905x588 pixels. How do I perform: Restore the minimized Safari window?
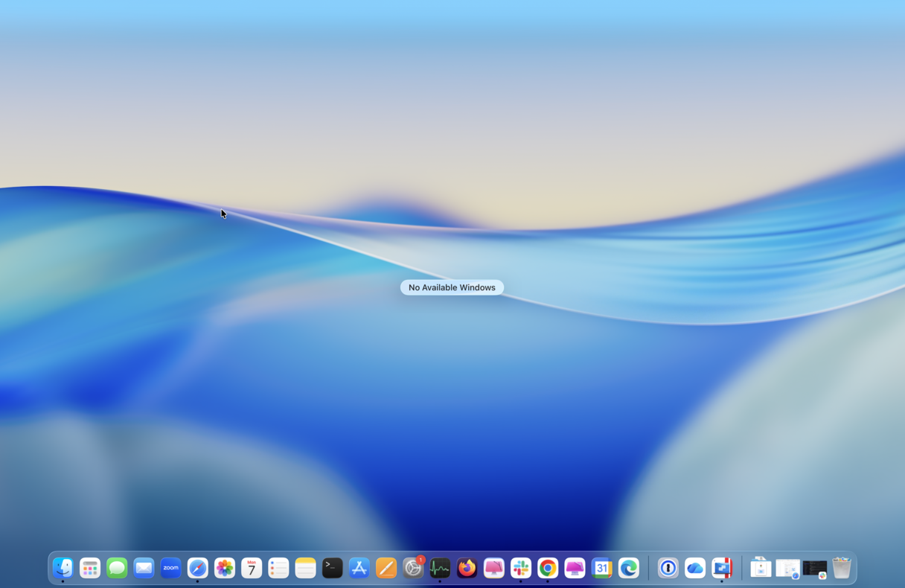tap(787, 569)
